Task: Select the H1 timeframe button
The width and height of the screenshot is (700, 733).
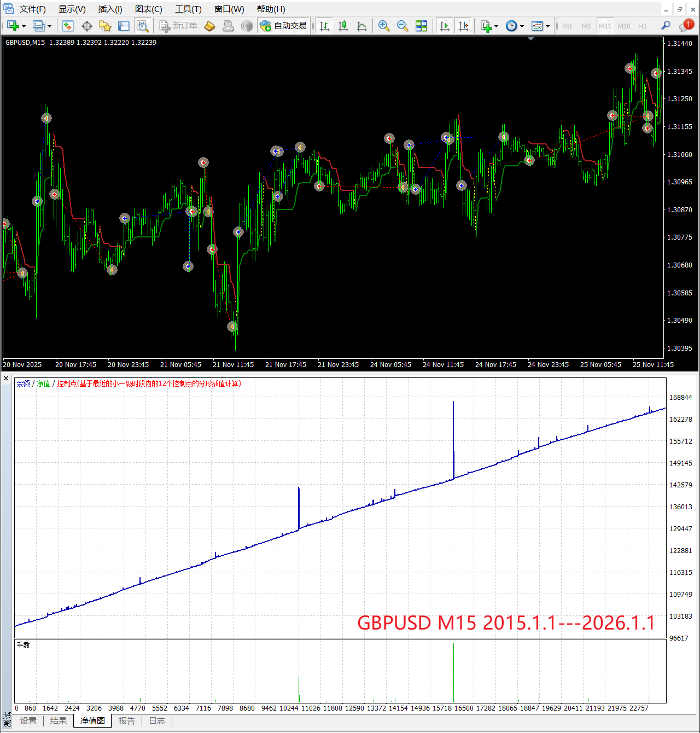Action: [x=642, y=26]
